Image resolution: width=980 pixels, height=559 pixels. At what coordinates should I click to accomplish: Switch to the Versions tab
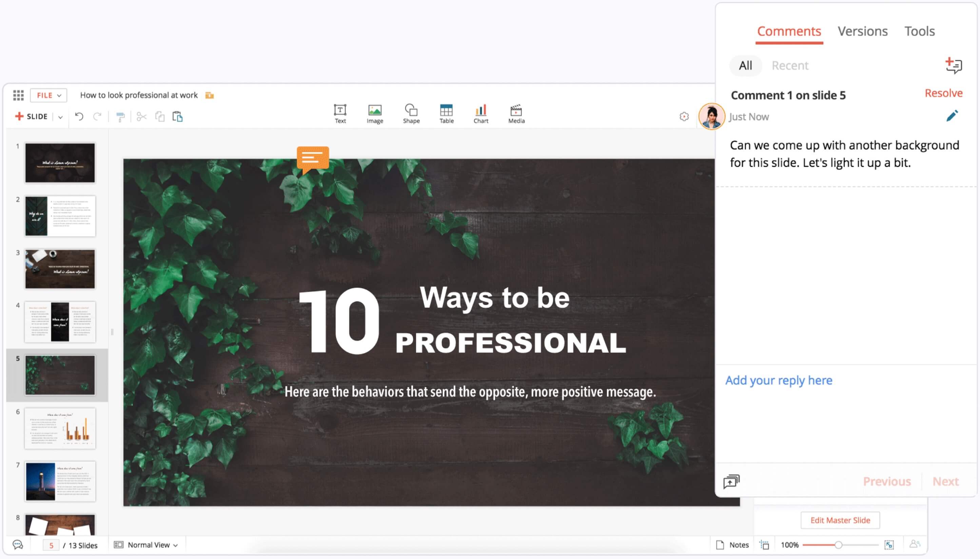(x=862, y=30)
